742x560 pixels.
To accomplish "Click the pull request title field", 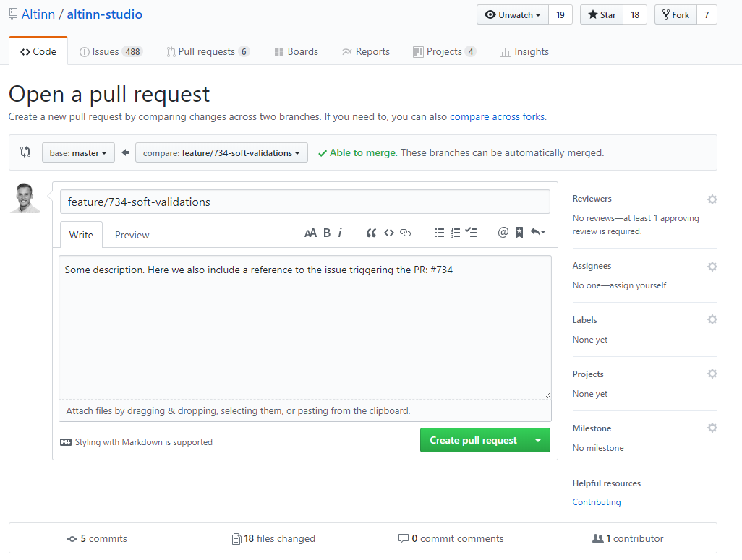I will pyautogui.click(x=304, y=202).
